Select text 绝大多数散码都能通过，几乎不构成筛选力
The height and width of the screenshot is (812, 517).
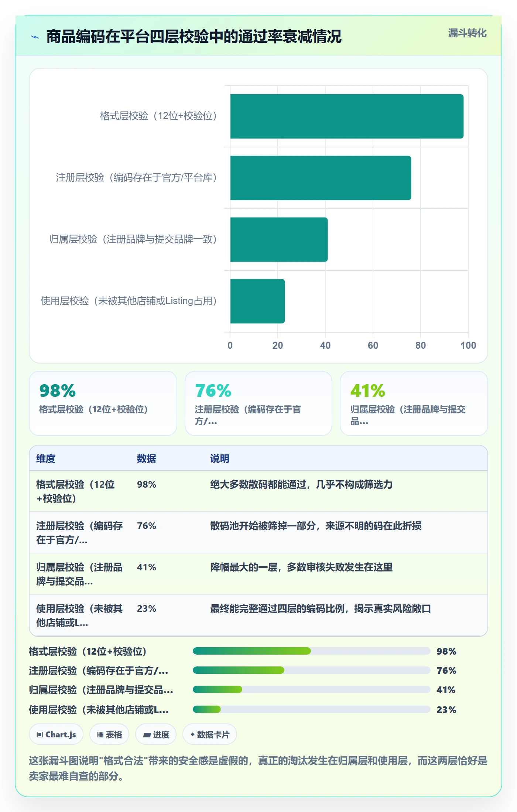pyautogui.click(x=301, y=484)
